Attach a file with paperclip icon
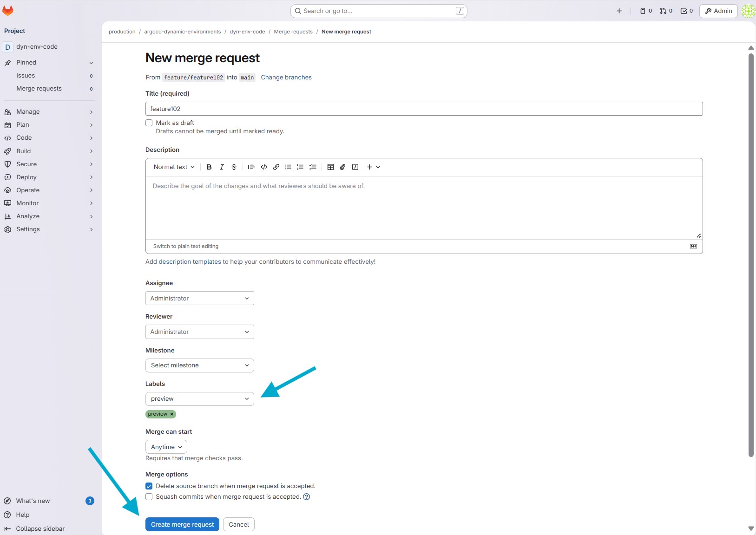 [342, 167]
